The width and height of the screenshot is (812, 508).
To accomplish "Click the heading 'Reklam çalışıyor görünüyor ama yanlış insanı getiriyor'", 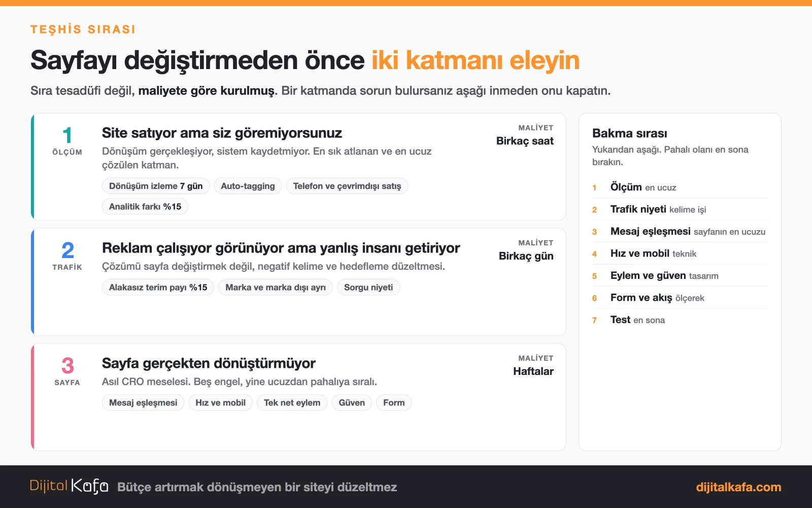I will click(x=281, y=248).
